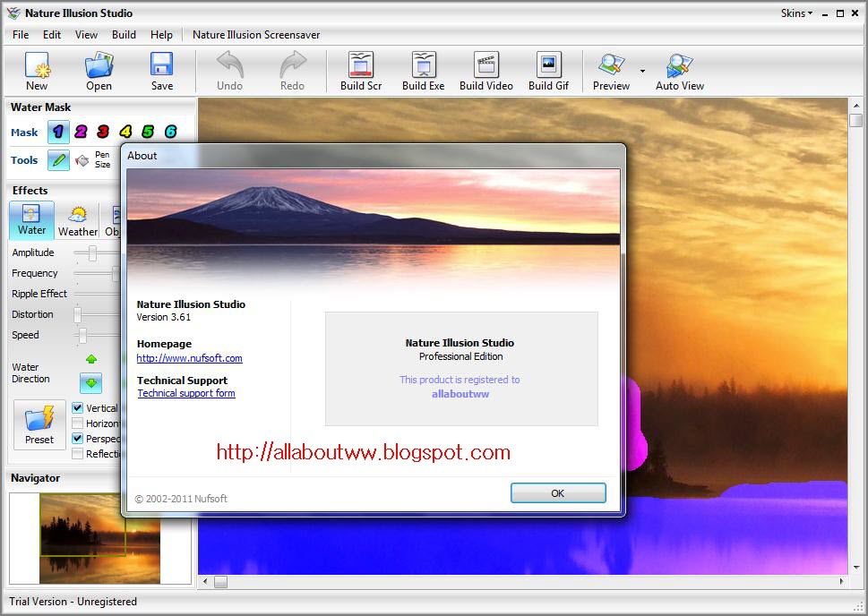Screen dimensions: 868x616
Task: Expand the Preview dropdown arrow
Action: [x=642, y=71]
